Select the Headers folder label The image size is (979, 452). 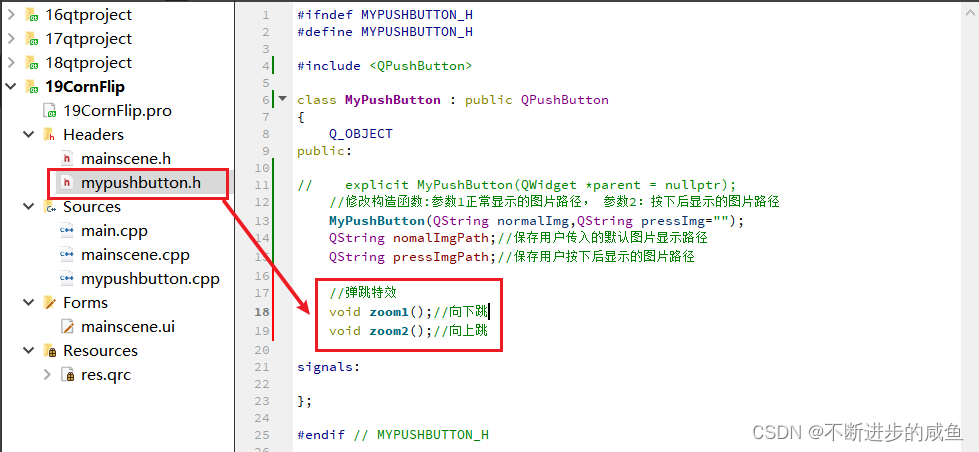pyautogui.click(x=94, y=134)
